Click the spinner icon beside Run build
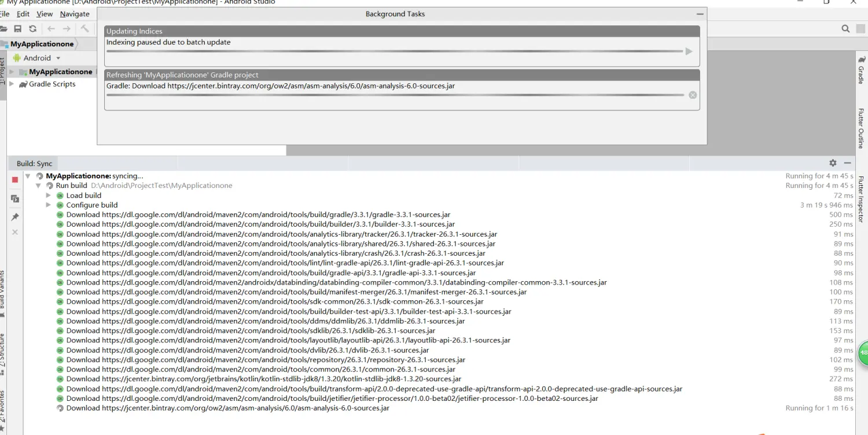The width and height of the screenshot is (868, 435). (x=50, y=186)
